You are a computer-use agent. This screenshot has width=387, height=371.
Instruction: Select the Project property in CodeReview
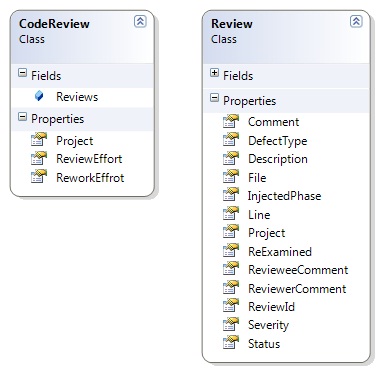tap(75, 141)
